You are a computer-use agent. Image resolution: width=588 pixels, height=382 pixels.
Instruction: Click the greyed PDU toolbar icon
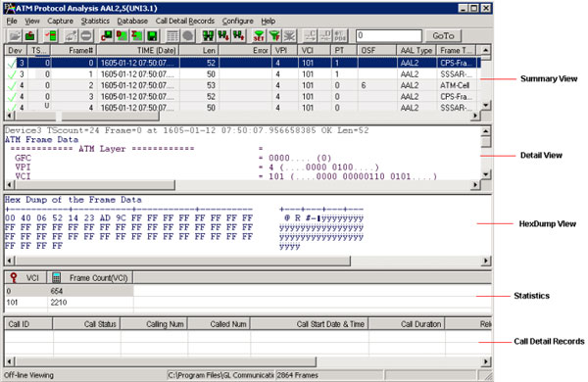pos(340,36)
